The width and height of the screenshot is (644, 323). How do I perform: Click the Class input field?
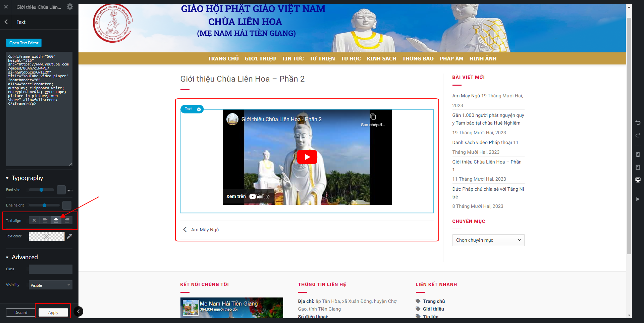pyautogui.click(x=51, y=269)
